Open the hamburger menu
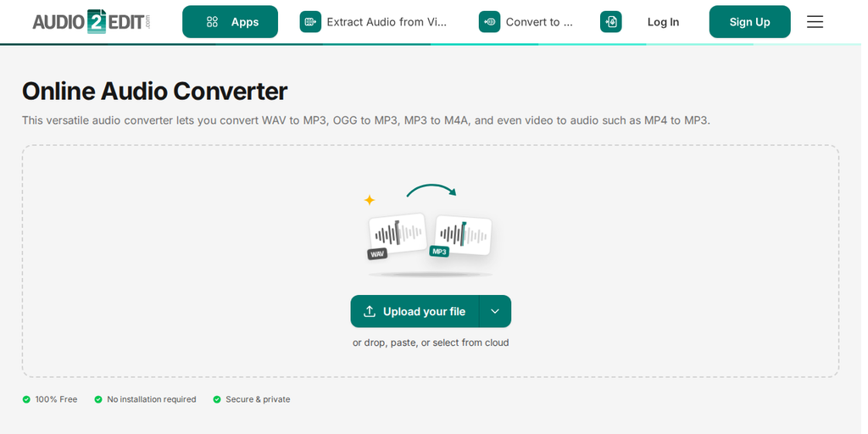 (x=815, y=21)
